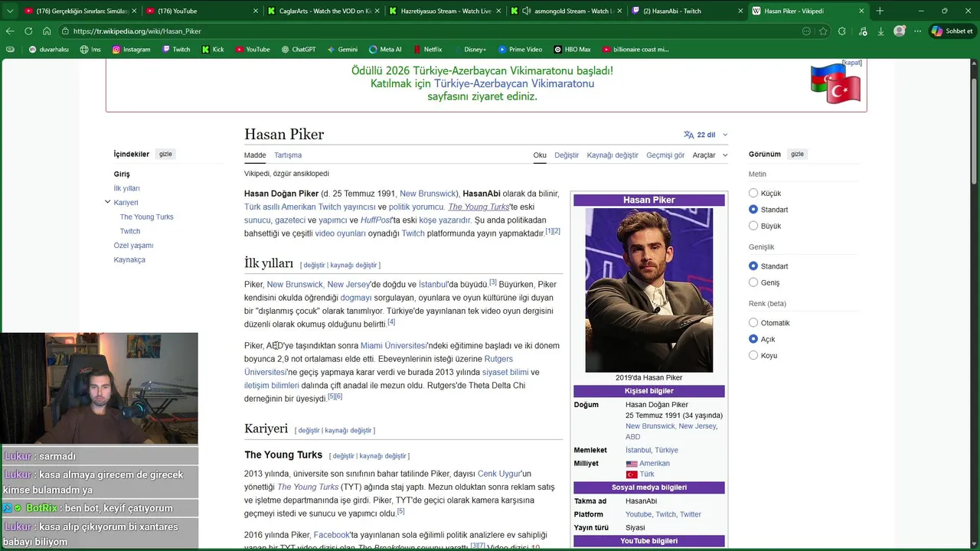Click the address bar URL field
Screen dimensions: 980x551
click(x=429, y=31)
